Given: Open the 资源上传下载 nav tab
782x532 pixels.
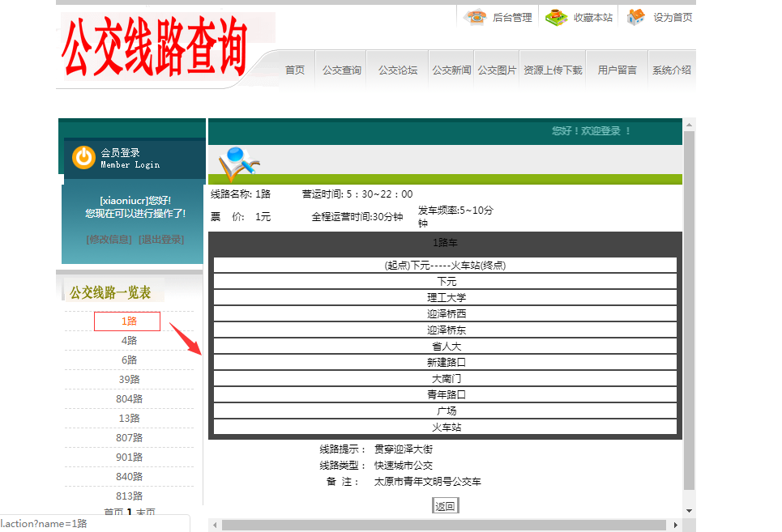Looking at the screenshot, I should pyautogui.click(x=553, y=70).
